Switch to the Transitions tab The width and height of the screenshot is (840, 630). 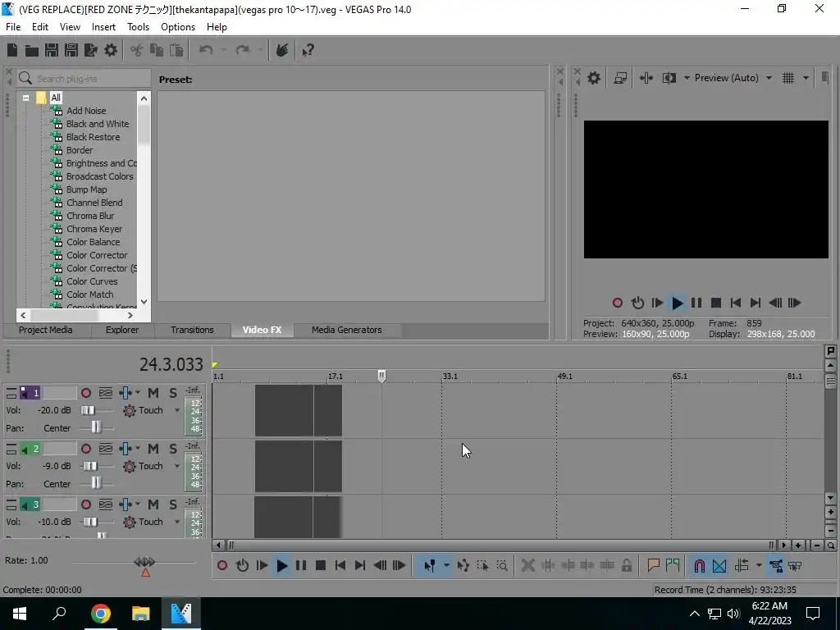(x=192, y=330)
